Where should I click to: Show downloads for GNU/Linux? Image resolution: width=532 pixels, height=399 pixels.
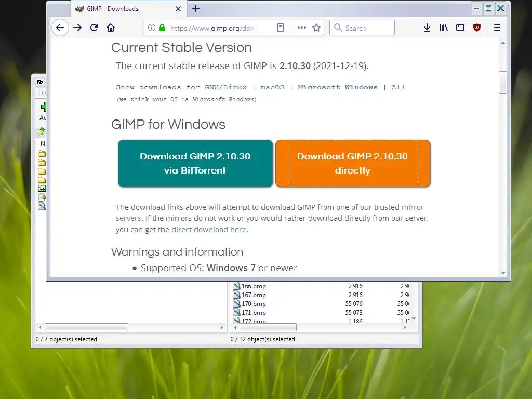coord(225,87)
